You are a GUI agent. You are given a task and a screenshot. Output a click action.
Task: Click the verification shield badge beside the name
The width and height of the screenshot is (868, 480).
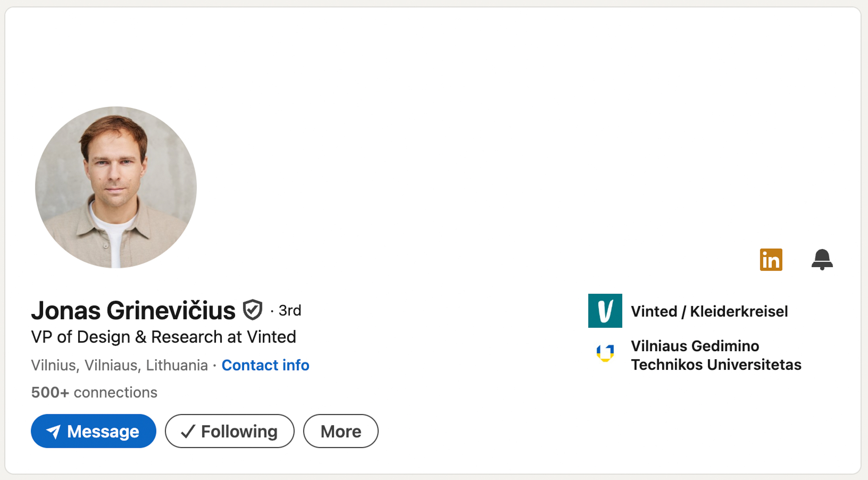click(x=253, y=310)
